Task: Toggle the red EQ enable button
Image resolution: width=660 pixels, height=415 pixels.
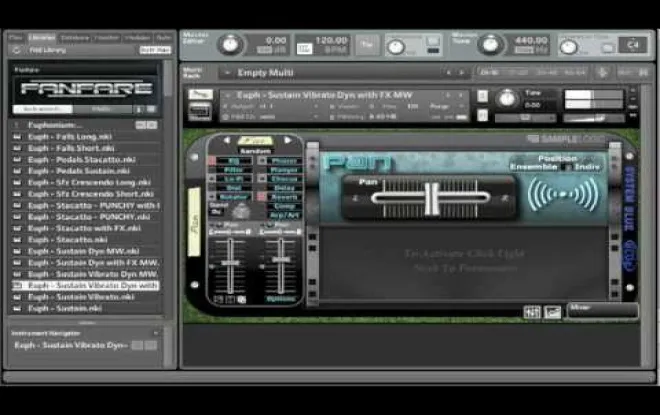Action: click(x=212, y=160)
